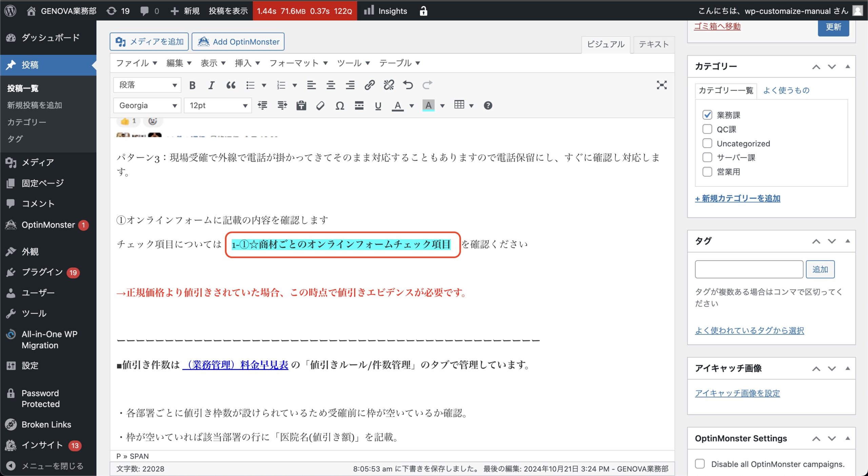Click the special character omega icon
The width and height of the screenshot is (868, 476).
[339, 106]
